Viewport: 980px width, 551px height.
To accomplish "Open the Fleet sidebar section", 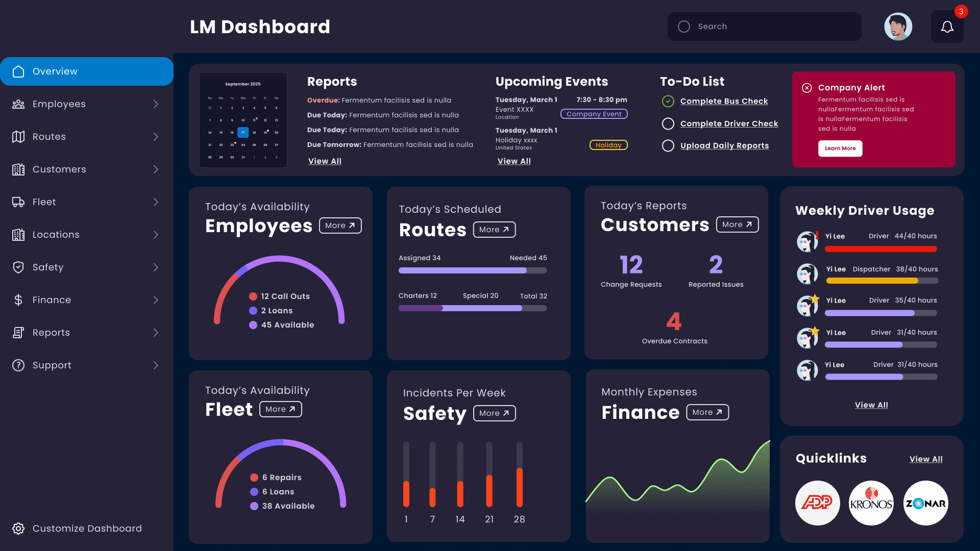I will point(86,202).
